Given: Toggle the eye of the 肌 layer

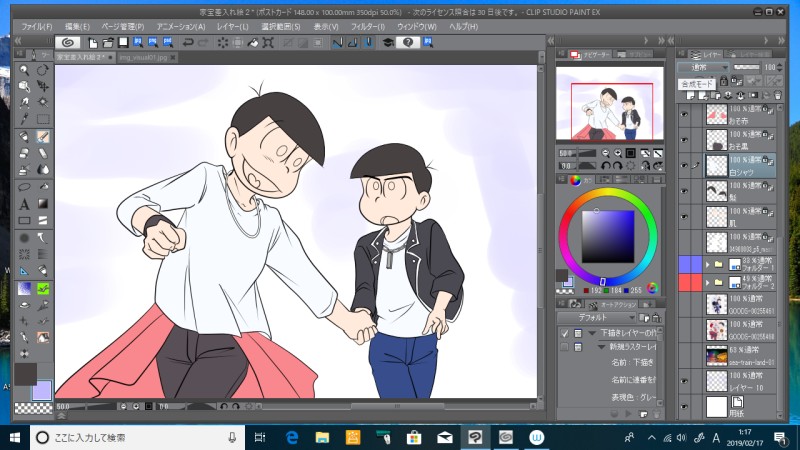Looking at the screenshot, I should (684, 217).
